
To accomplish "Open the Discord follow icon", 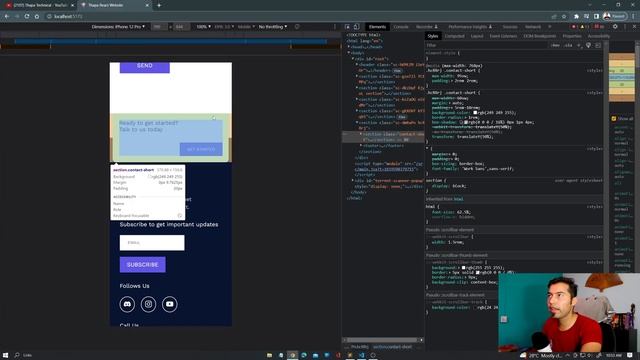I will (x=127, y=304).
